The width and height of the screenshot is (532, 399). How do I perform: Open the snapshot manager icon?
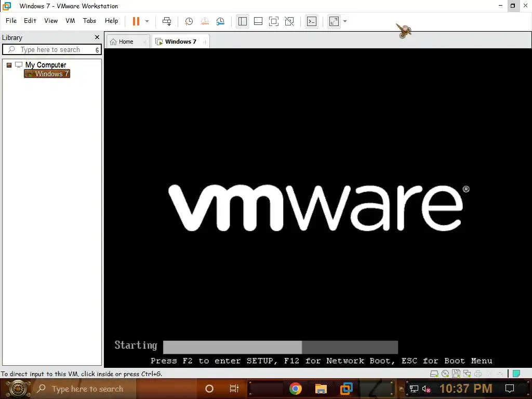pos(220,21)
